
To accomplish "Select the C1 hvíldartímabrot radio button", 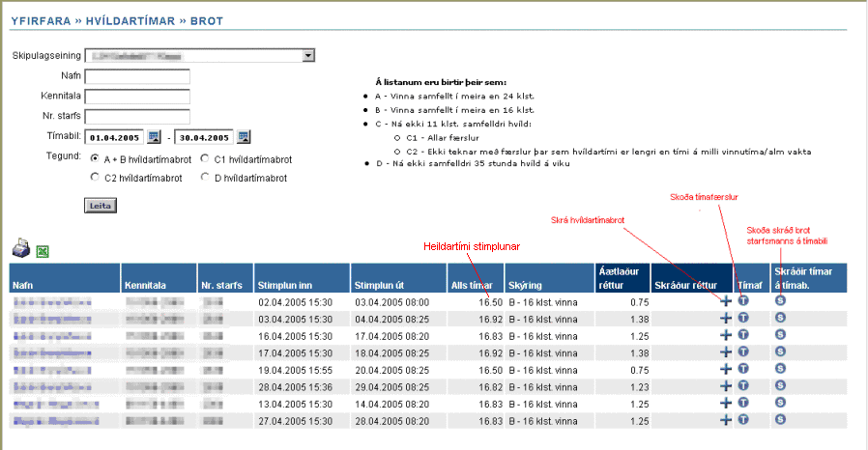I will click(x=205, y=158).
